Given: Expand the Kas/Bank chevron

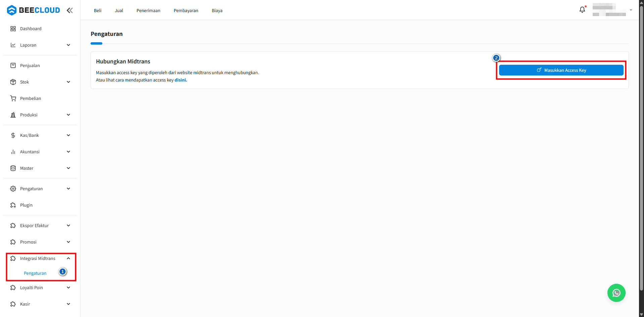Looking at the screenshot, I should 68,135.
